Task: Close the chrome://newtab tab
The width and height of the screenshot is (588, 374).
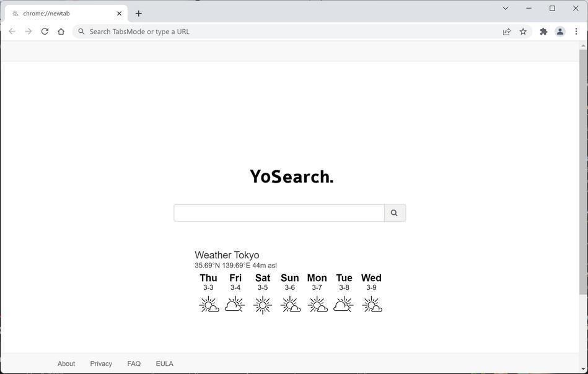Action: pos(119,14)
